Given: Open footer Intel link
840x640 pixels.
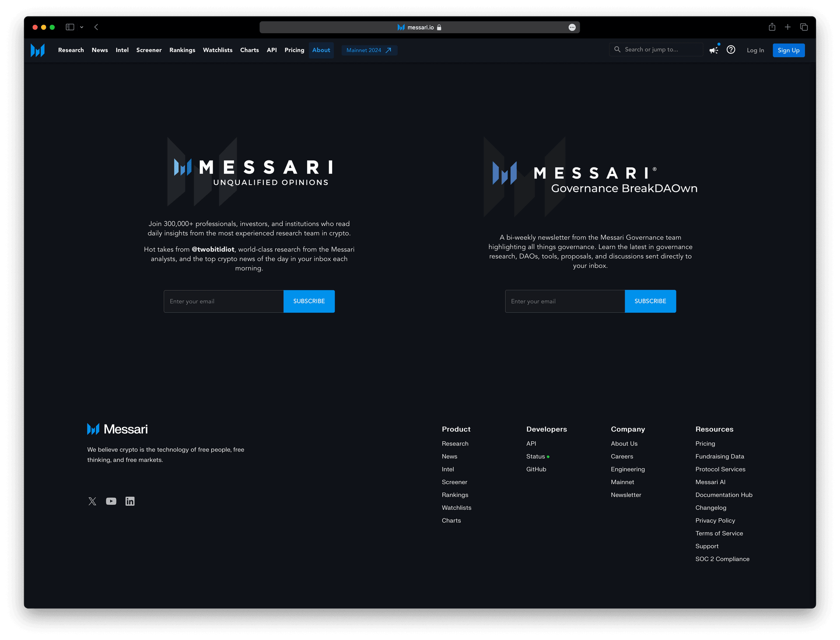Looking at the screenshot, I should [x=448, y=469].
